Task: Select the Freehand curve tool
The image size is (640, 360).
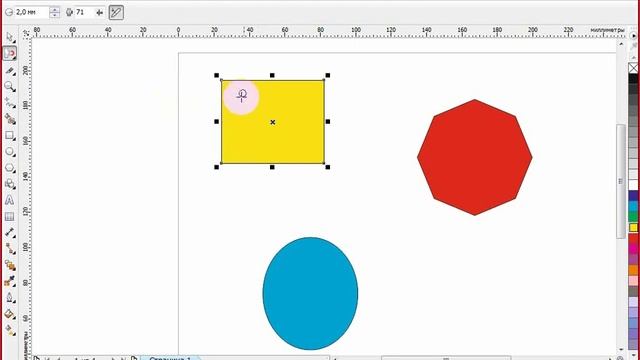Action: 10,102
